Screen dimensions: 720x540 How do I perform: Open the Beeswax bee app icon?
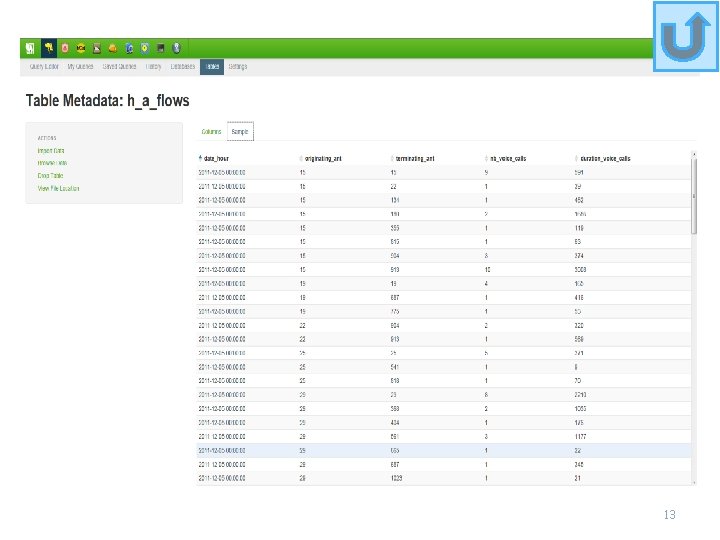(x=49, y=48)
